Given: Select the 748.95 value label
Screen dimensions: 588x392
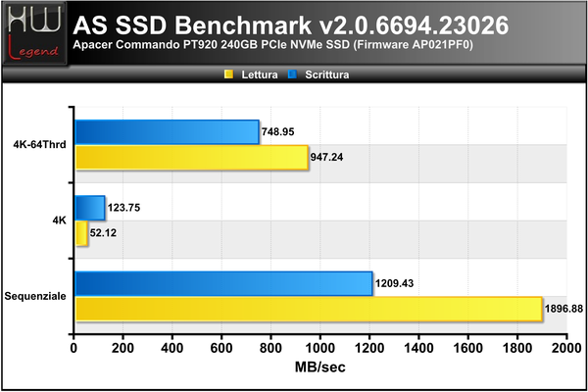Looking at the screenshot, I should tap(278, 132).
